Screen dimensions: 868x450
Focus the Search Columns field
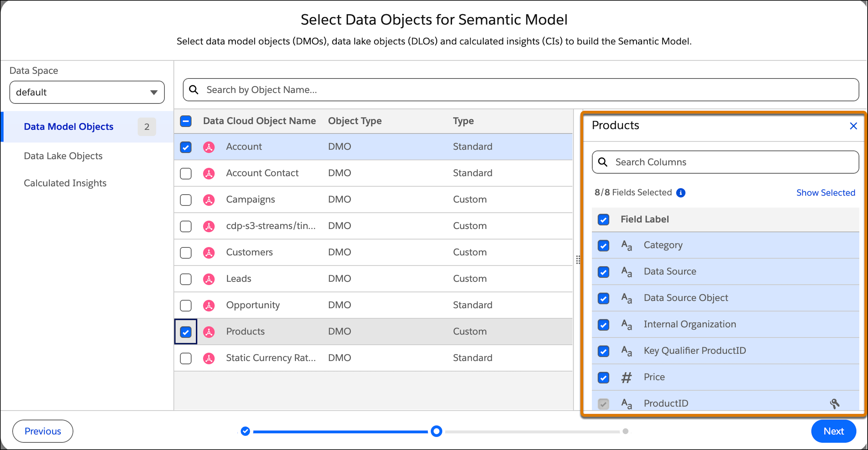click(x=725, y=162)
